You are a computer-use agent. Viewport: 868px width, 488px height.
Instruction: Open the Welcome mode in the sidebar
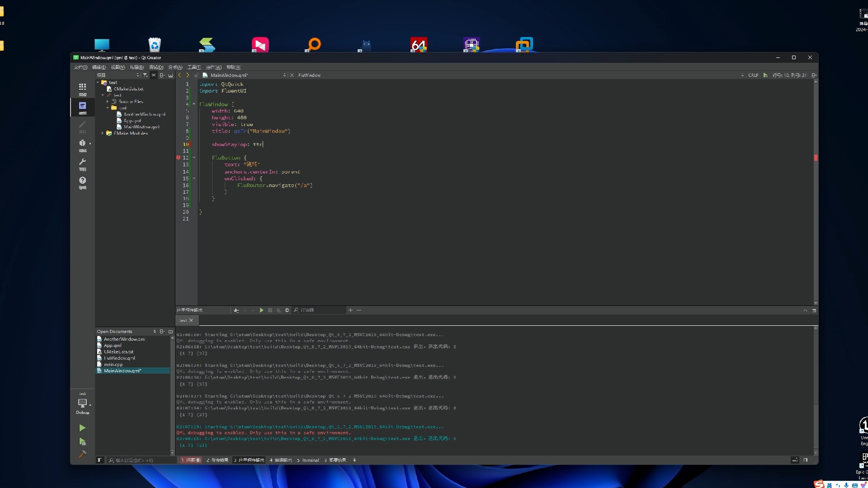pyautogui.click(x=82, y=89)
